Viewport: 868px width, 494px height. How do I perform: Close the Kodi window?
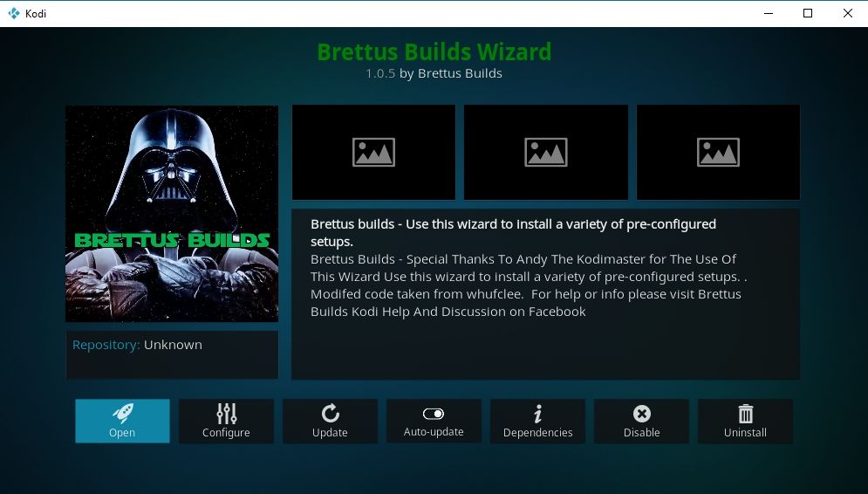click(x=848, y=13)
